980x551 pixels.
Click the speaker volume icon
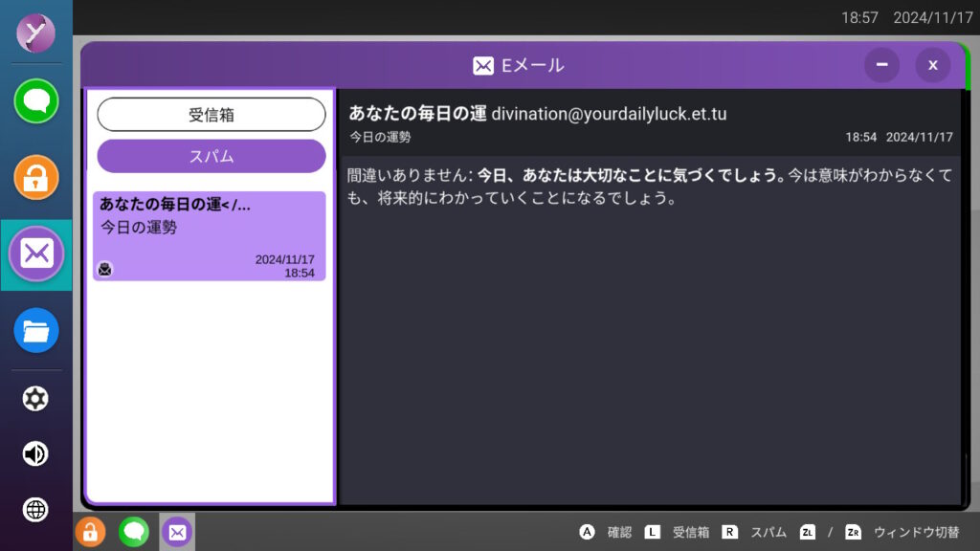click(35, 453)
